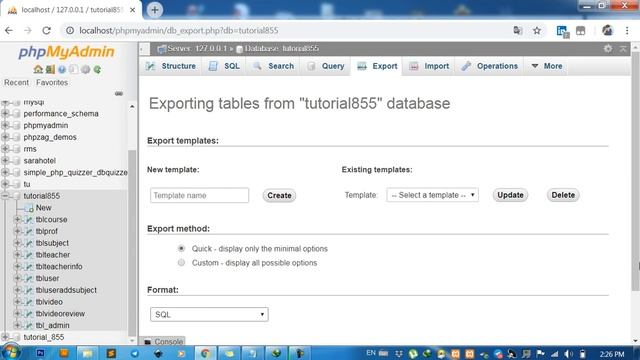Screen dimensions: 640x360
Task: Open the SQL format dropdown
Action: click(209, 314)
